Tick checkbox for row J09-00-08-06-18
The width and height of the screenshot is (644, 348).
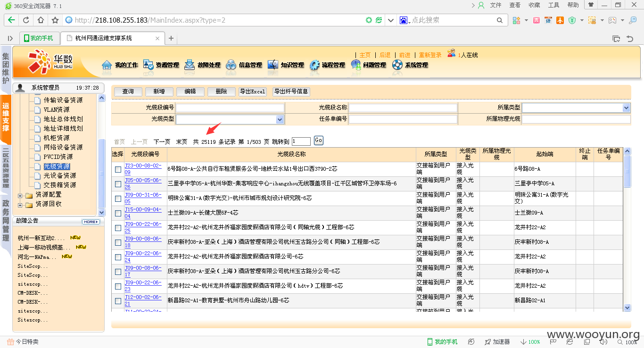(x=118, y=242)
